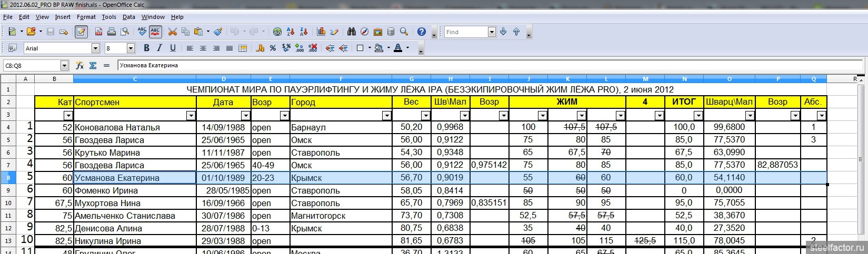The height and width of the screenshot is (254, 868).
Task: Click the Sort Ascending icon
Action: coord(290,32)
